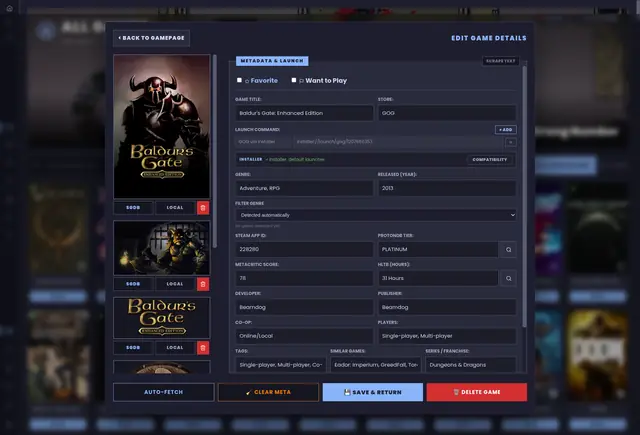Select the Baldur's Gate logo thumbnail

click(x=162, y=318)
